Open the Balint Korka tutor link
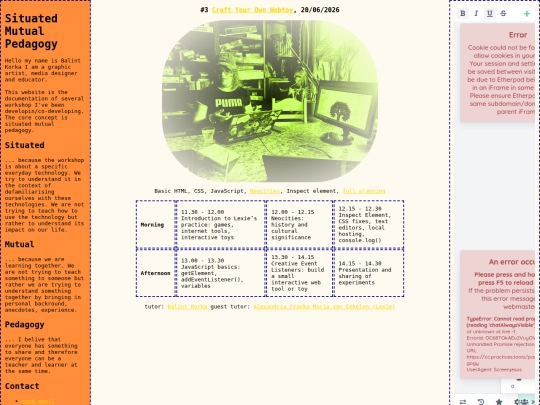Viewport: 540px width, 405px height. tap(187, 307)
